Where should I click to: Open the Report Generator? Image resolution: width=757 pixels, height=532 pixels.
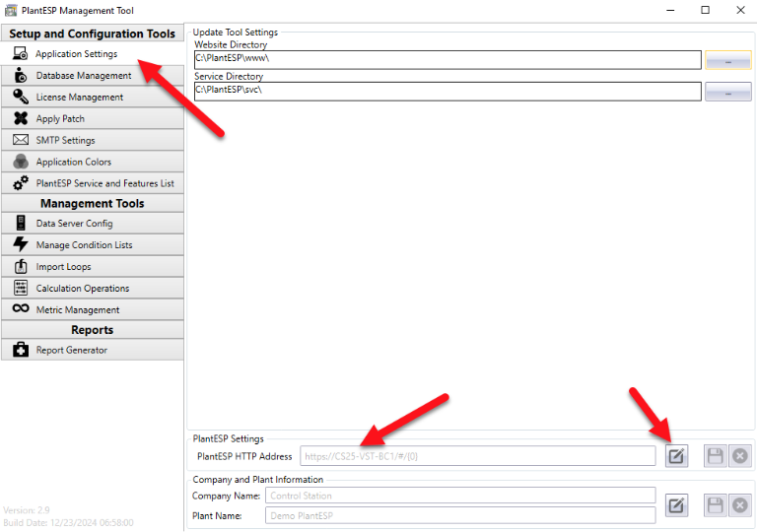click(x=93, y=350)
